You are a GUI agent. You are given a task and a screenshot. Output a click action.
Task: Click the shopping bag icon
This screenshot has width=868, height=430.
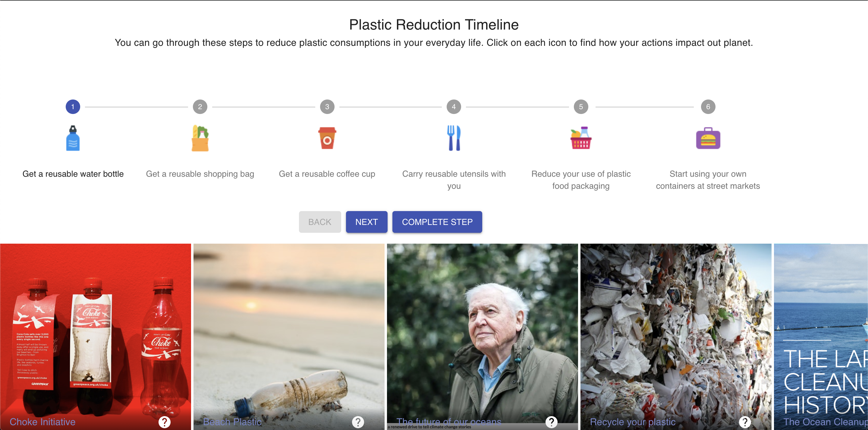pos(200,138)
